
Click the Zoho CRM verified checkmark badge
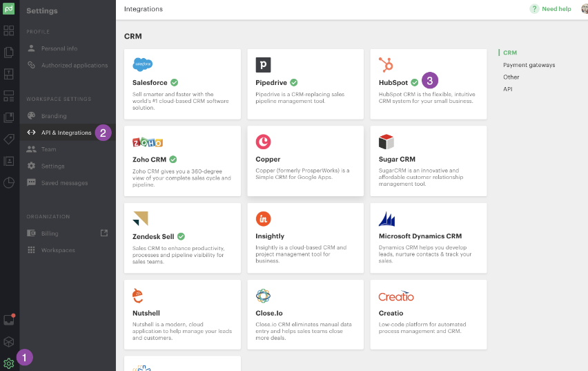(173, 159)
